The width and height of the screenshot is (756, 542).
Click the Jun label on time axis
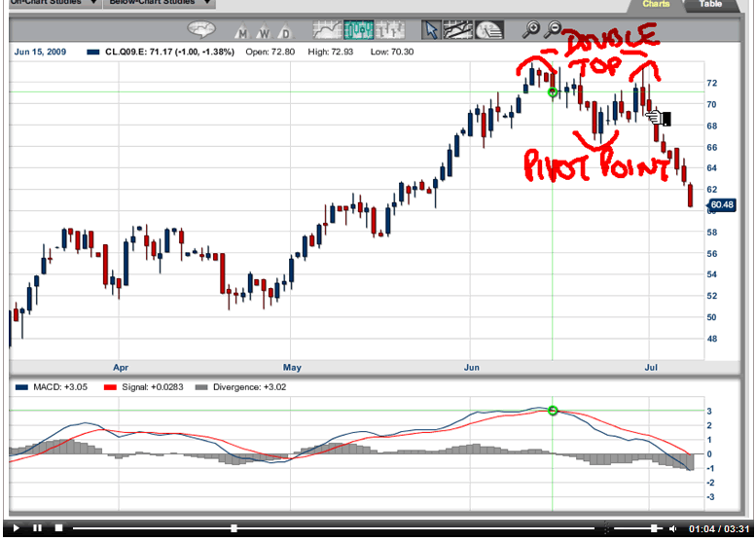[472, 368]
